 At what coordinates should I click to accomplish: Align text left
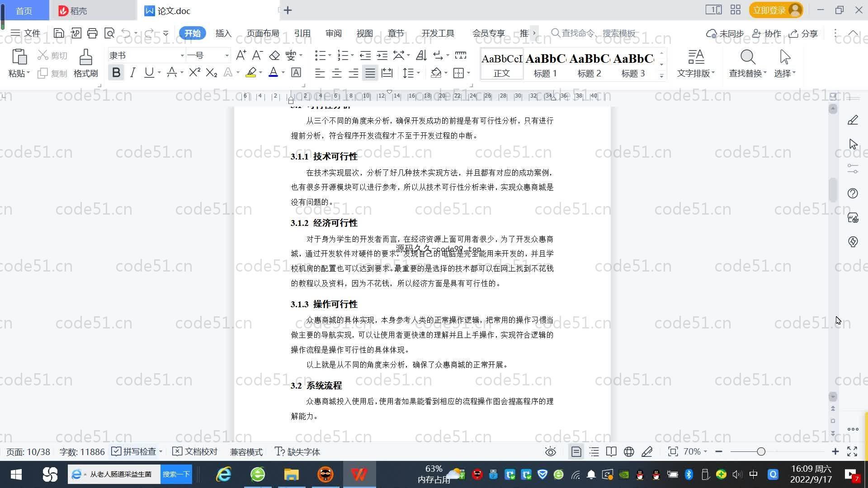320,73
